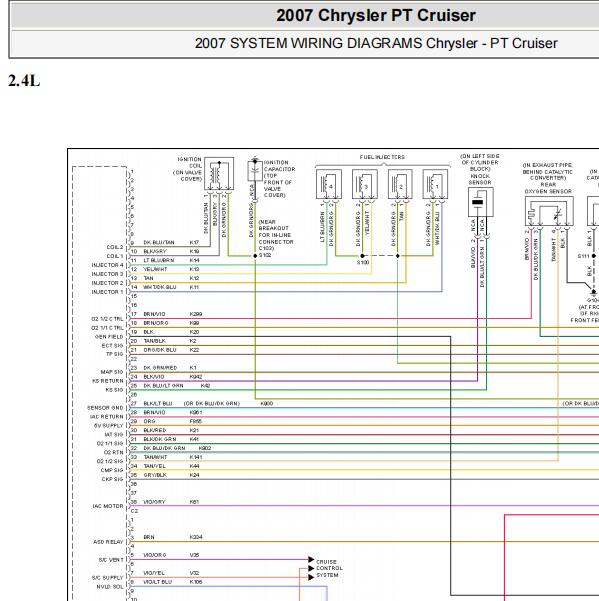The height and width of the screenshot is (601, 599).
Task: Click the 'GRY/BLK' wire label on pin 35
Action: pyautogui.click(x=155, y=475)
